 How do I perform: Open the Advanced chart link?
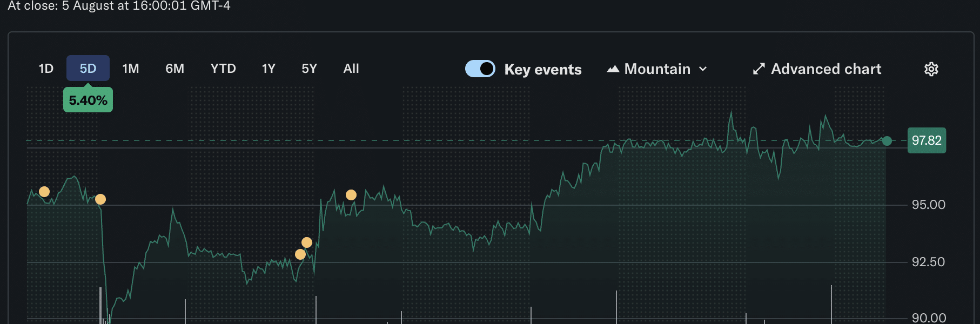[817, 69]
